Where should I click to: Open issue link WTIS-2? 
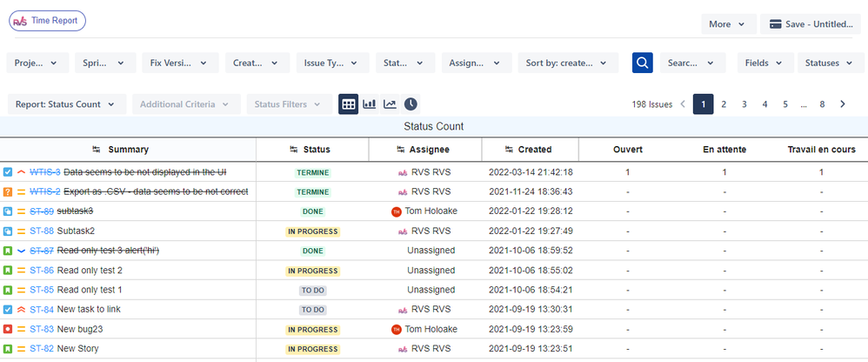45,191
